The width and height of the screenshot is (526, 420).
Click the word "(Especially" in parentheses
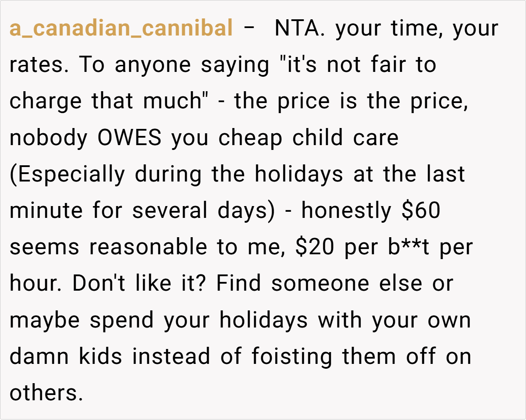click(67, 174)
